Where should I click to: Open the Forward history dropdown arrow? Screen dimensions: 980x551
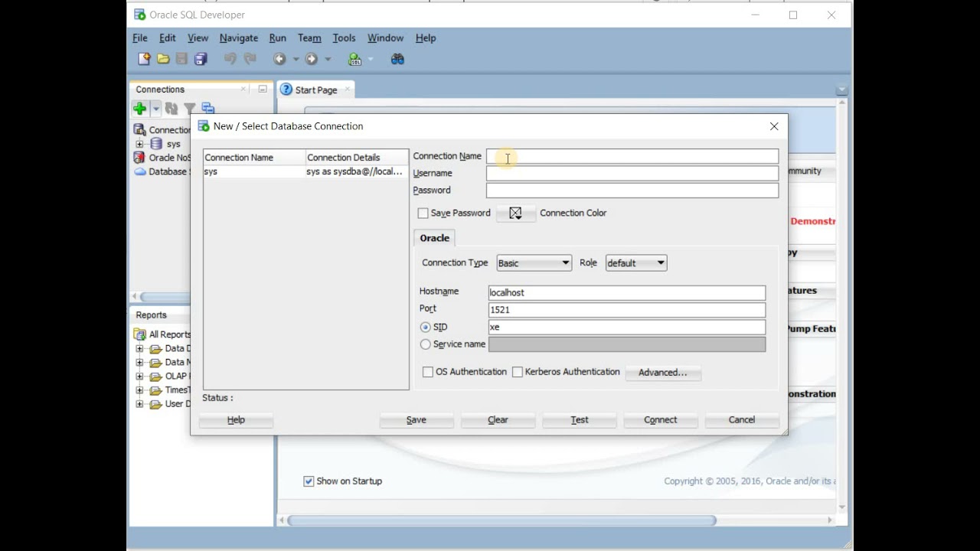pos(328,59)
